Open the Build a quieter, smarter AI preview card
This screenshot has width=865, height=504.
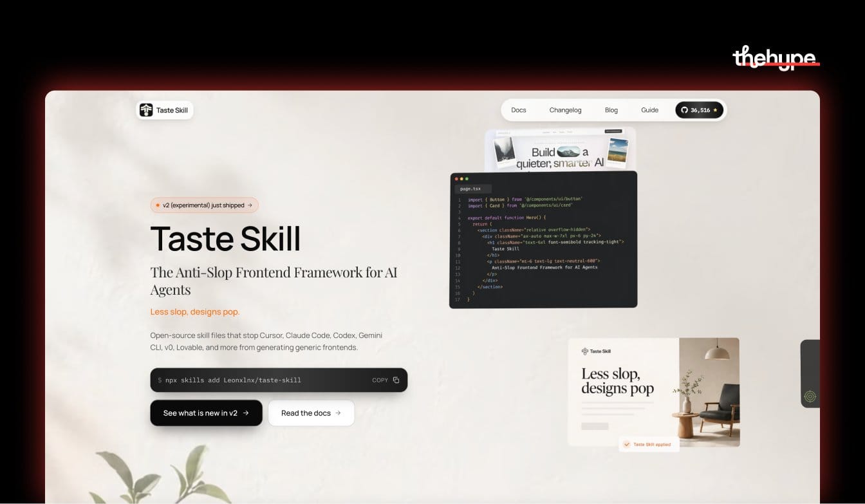tap(561, 149)
